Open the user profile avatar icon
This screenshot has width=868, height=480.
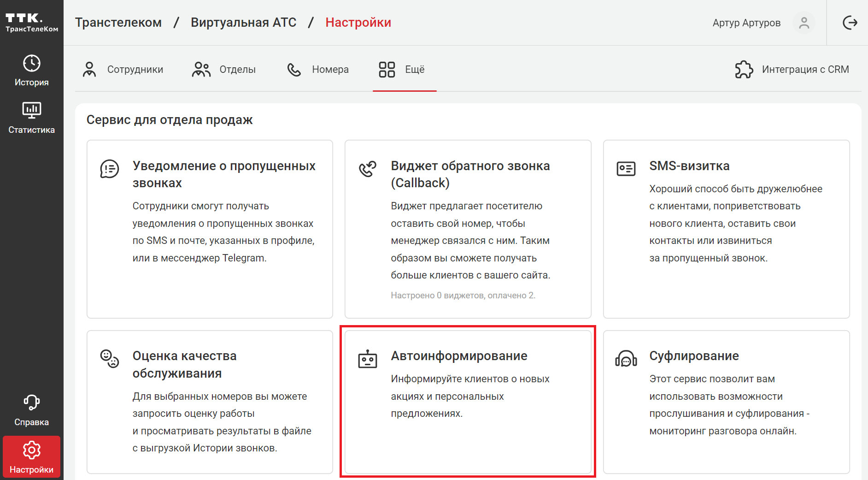pos(804,23)
